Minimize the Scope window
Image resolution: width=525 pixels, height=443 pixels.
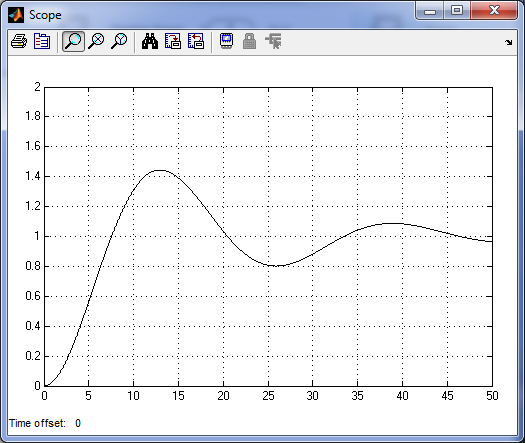pyautogui.click(x=430, y=11)
